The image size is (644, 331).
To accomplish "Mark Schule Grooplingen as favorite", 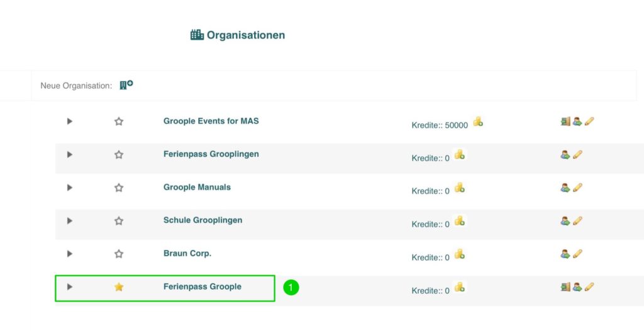I will 119,221.
